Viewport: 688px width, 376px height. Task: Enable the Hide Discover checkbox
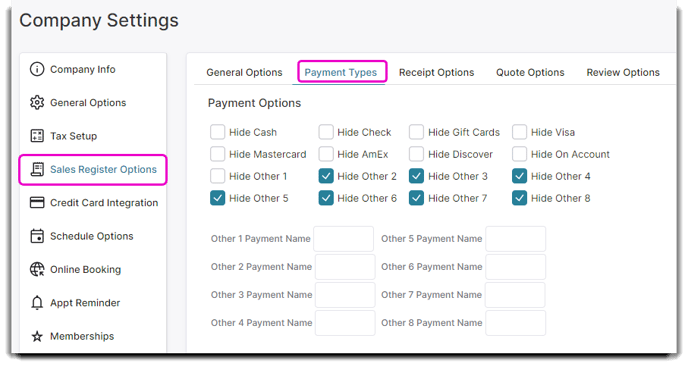(416, 154)
